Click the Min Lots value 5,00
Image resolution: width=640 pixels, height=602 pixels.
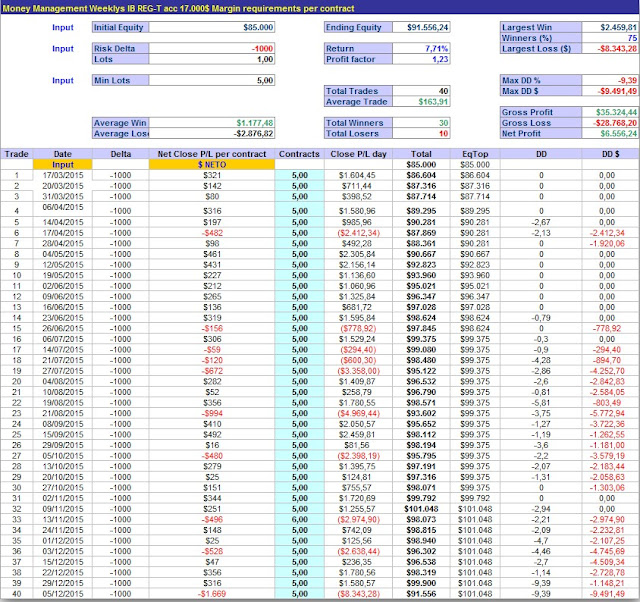pyautogui.click(x=212, y=80)
